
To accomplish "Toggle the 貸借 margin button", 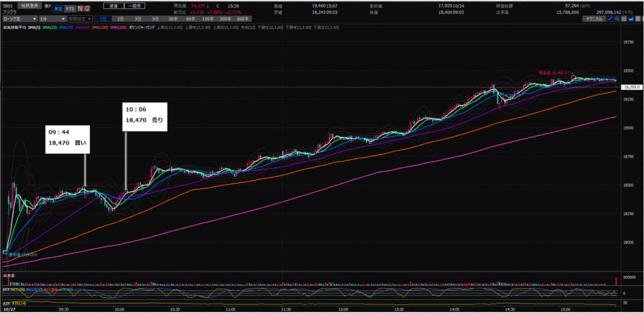I will [113, 5].
